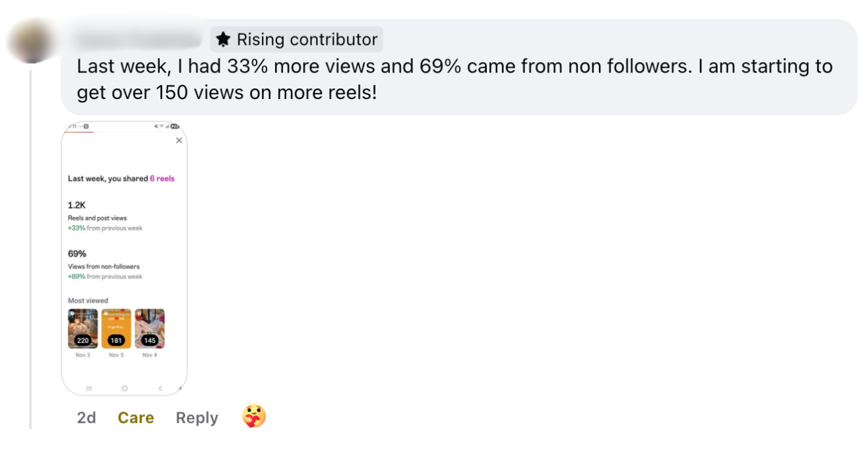
Task: Open the most viewed reel with 220 views
Action: pyautogui.click(x=82, y=328)
